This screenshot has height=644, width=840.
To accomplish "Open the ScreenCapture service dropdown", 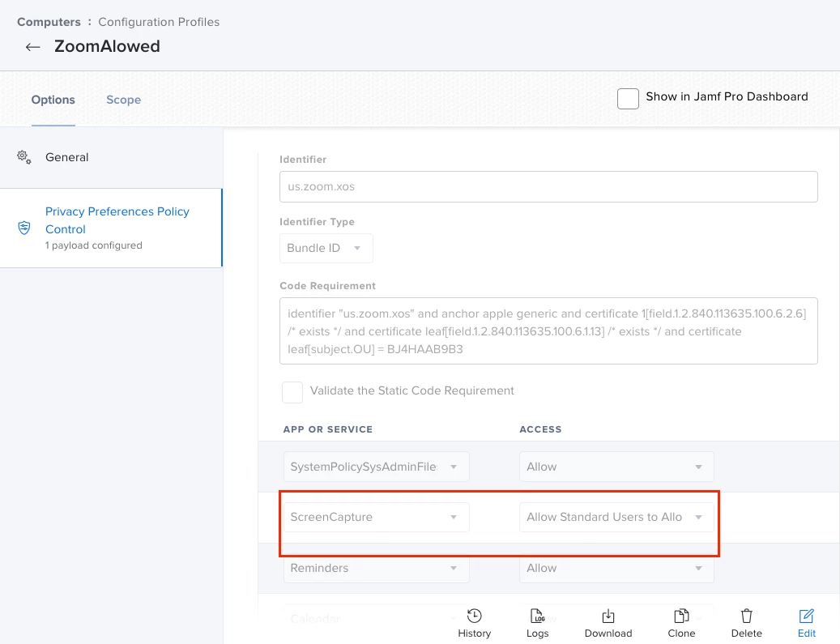I will (x=376, y=517).
